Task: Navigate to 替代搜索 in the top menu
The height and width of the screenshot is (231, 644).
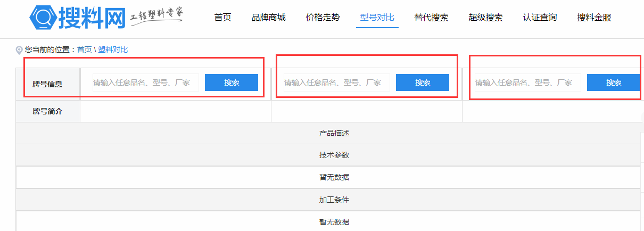Action: [x=431, y=18]
